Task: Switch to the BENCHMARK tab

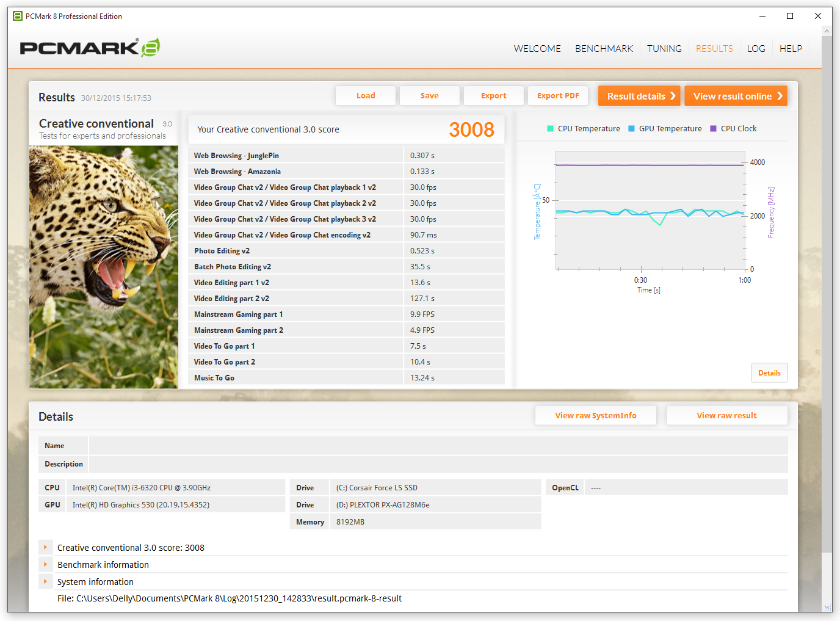Action: (x=604, y=49)
